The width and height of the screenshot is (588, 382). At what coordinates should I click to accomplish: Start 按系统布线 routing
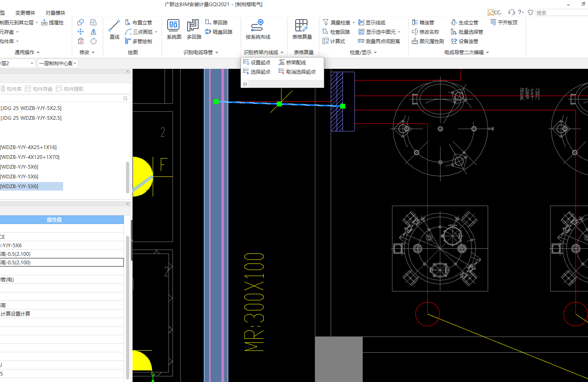pyautogui.click(x=258, y=30)
